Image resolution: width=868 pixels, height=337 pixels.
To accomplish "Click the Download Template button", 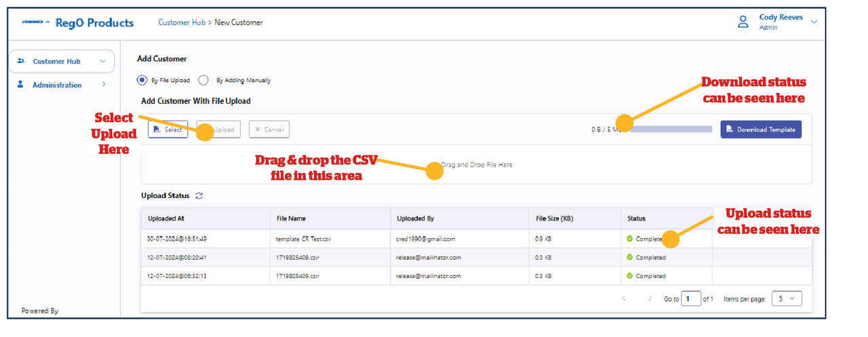I will tap(760, 130).
